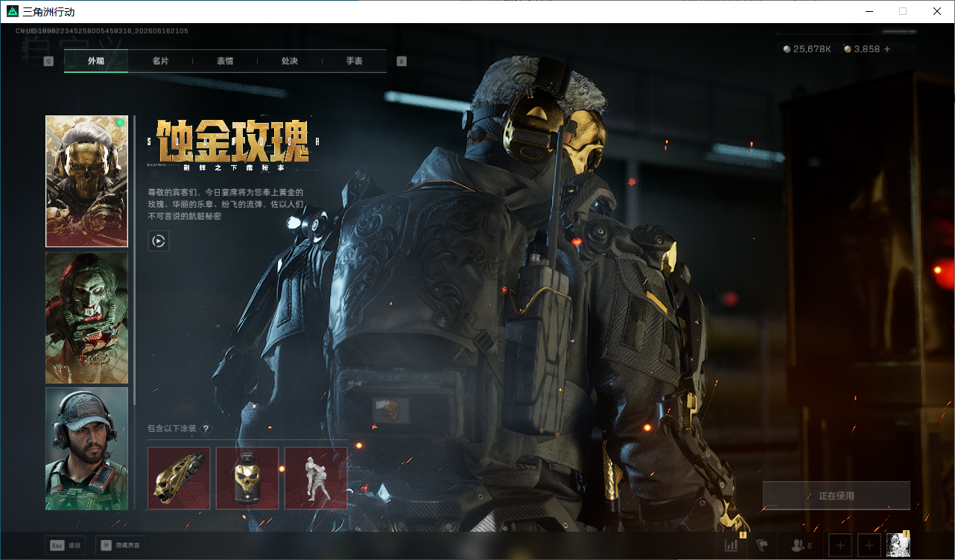Screen dimensions: 955x560
Task: Open the player avatar in bottom bar
Action: (x=898, y=546)
